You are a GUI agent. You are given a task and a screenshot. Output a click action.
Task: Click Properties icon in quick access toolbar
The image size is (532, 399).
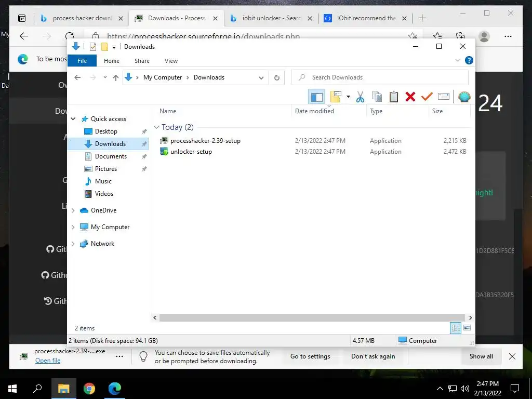pyautogui.click(x=92, y=47)
